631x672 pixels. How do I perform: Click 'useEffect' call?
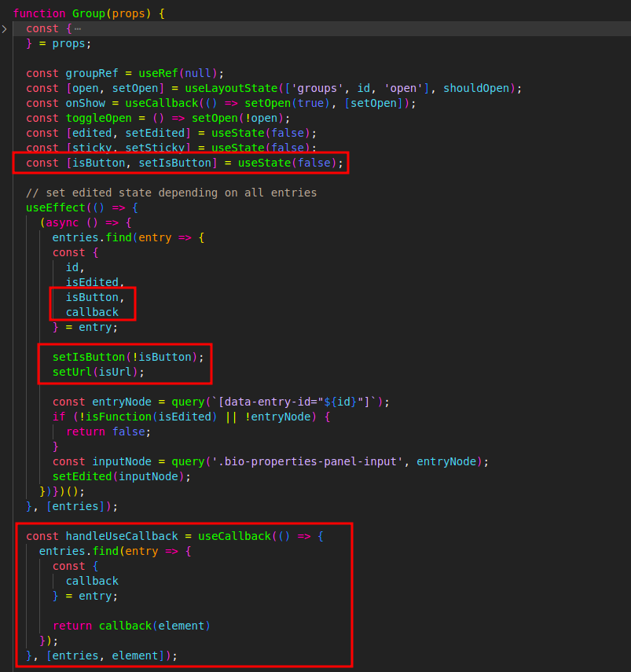coord(56,207)
